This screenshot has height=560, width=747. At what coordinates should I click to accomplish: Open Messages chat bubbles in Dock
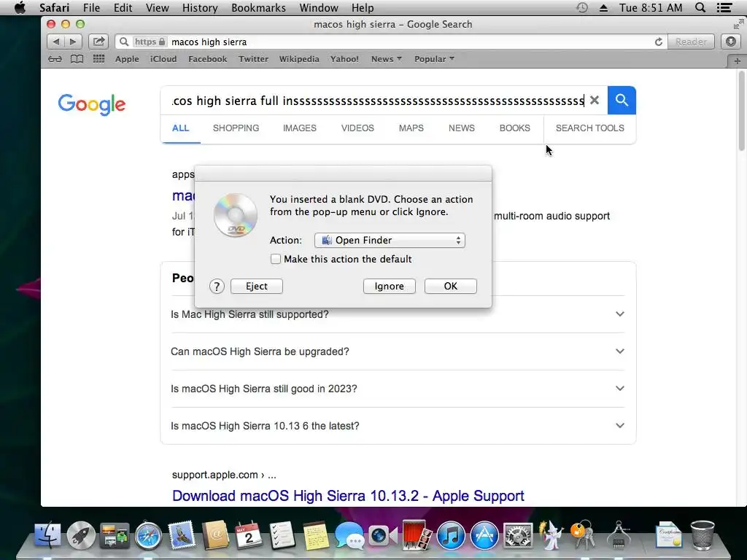349,534
